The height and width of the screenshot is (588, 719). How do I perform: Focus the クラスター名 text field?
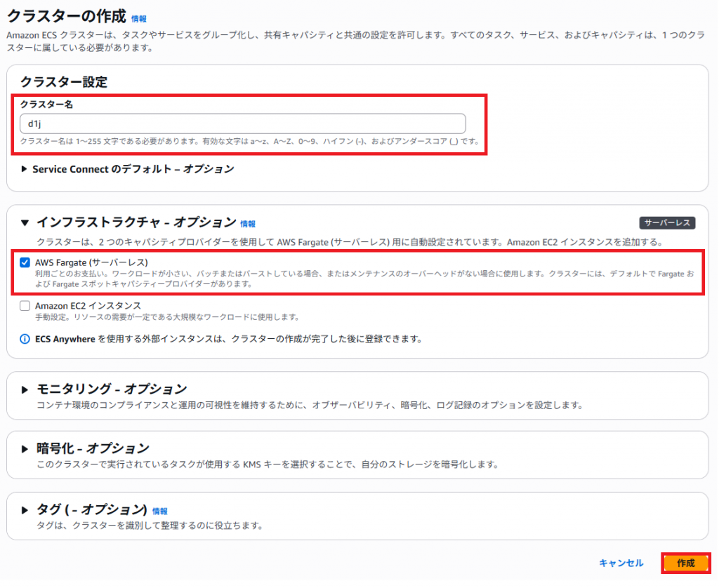tap(242, 123)
